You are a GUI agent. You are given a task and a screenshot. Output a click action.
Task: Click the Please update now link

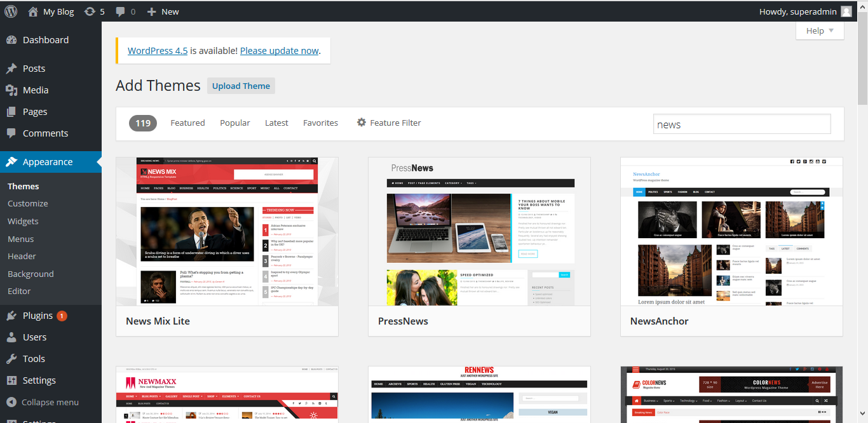280,51
